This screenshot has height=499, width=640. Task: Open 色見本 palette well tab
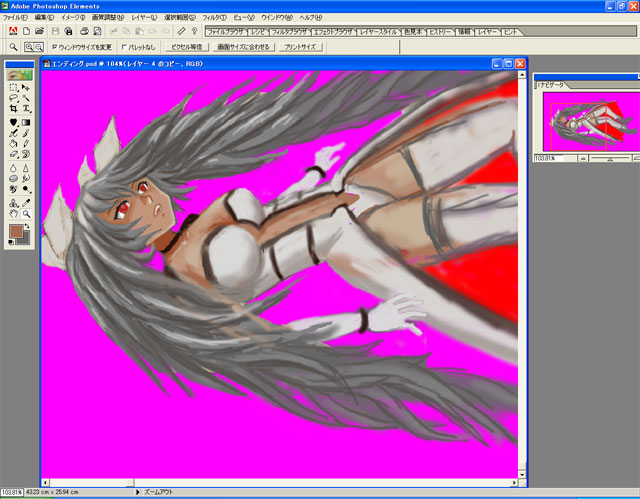[413, 32]
